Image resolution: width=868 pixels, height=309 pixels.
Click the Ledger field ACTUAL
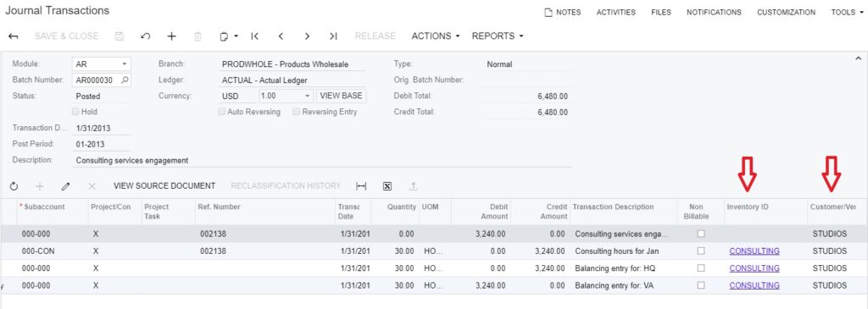click(292, 80)
